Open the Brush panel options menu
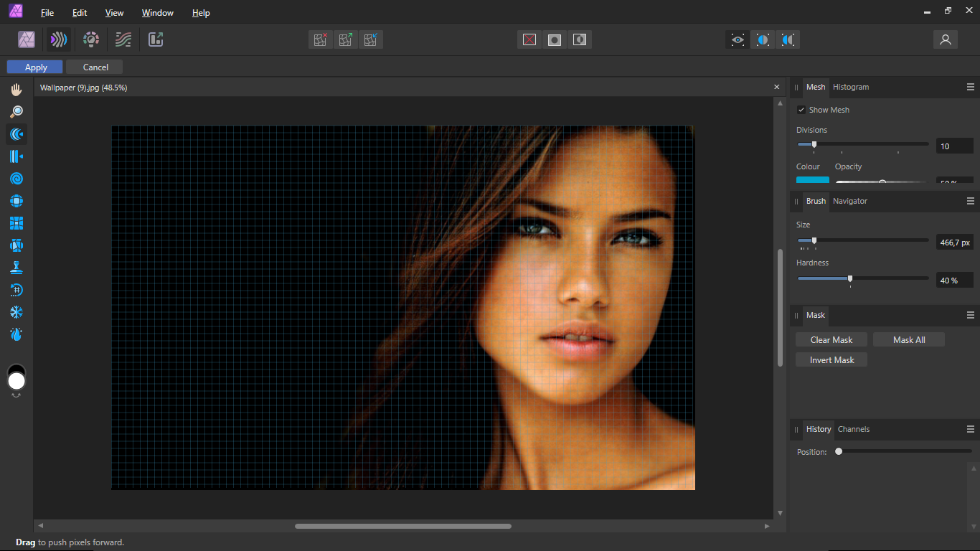Viewport: 980px width, 551px height. click(x=971, y=201)
